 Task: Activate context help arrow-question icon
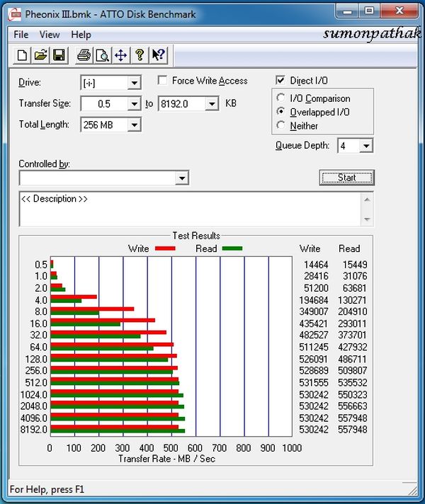click(158, 55)
